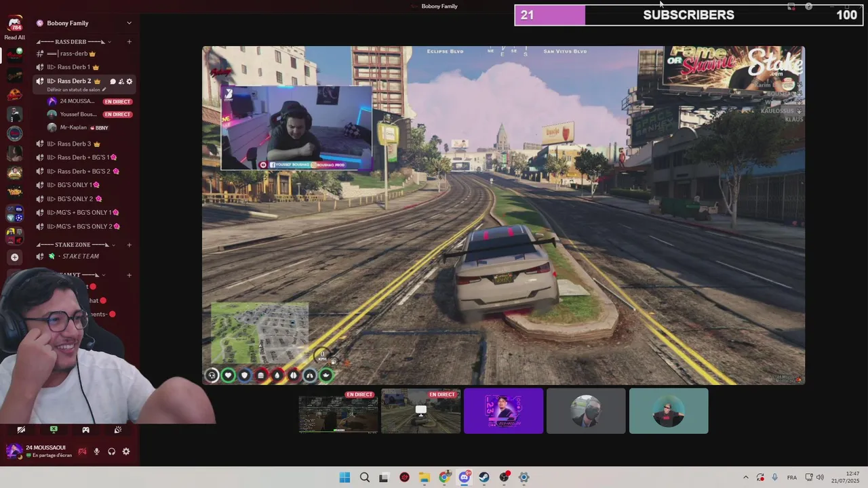Click tray microphone icon
This screenshot has width=868, height=488.
click(775, 477)
